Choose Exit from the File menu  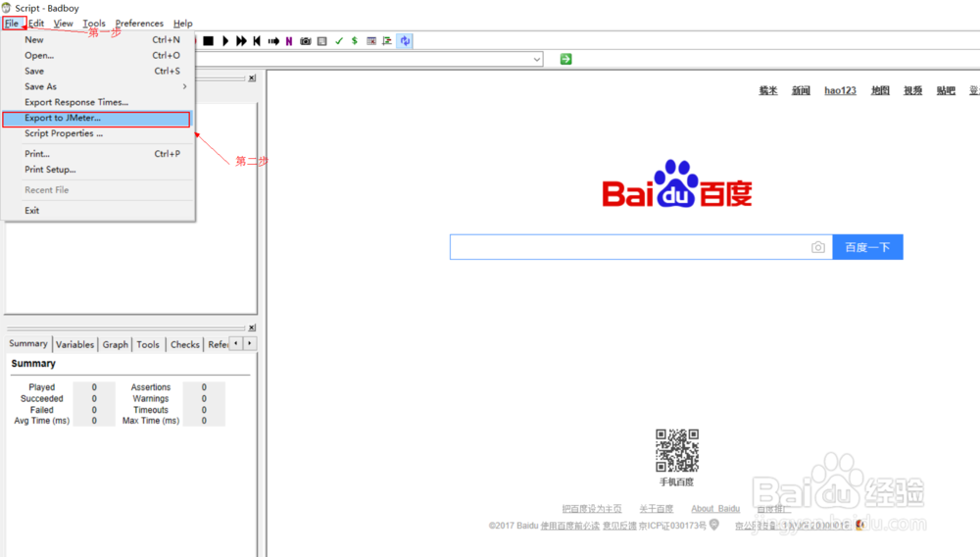click(97, 210)
